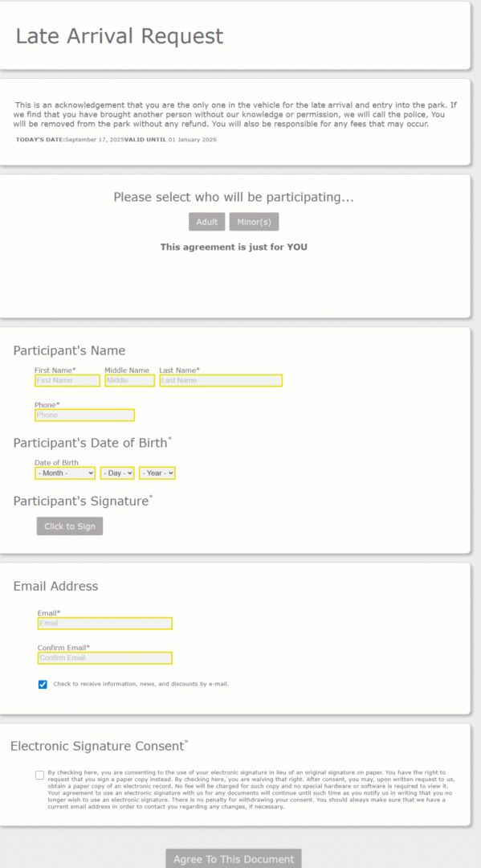Click the Email input field
The width and height of the screenshot is (481, 868).
point(105,624)
